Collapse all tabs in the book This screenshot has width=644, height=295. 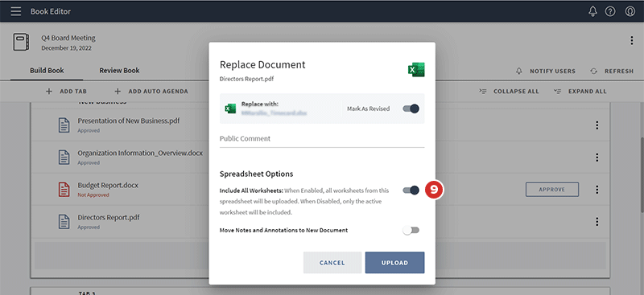pyautogui.click(x=509, y=91)
